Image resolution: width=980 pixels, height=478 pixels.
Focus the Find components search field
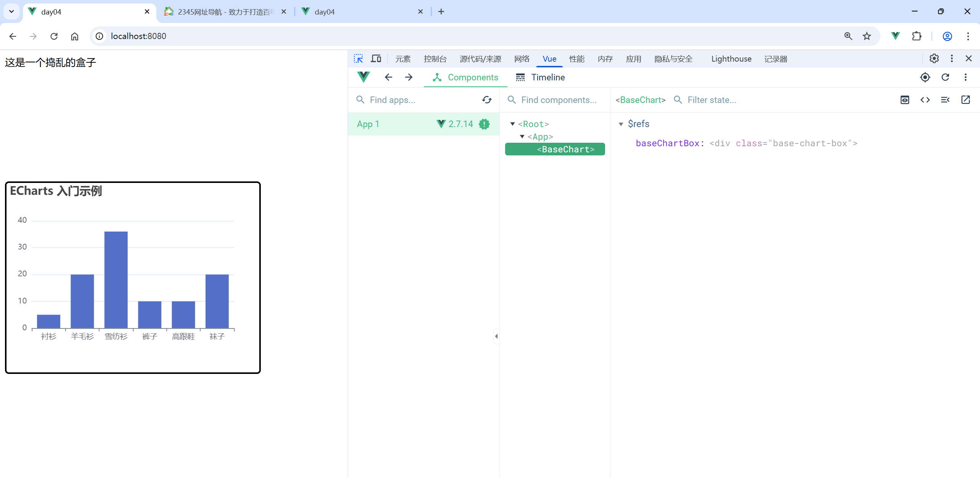(x=559, y=100)
